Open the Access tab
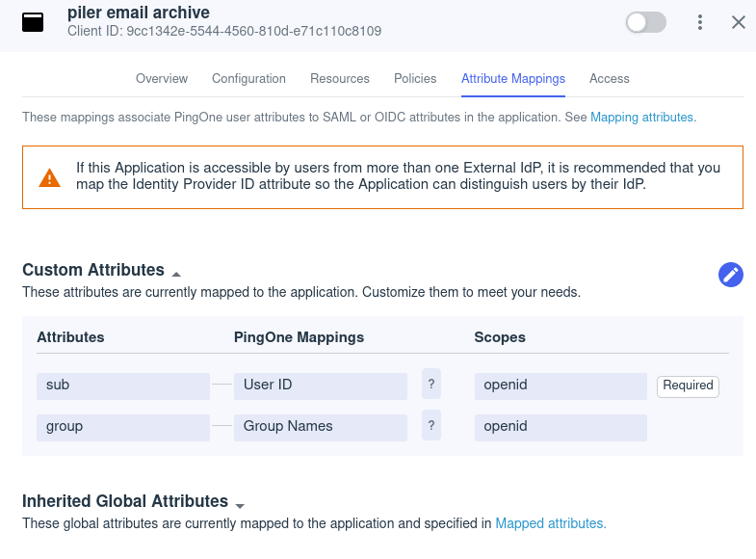This screenshot has height=559, width=756. tap(609, 79)
